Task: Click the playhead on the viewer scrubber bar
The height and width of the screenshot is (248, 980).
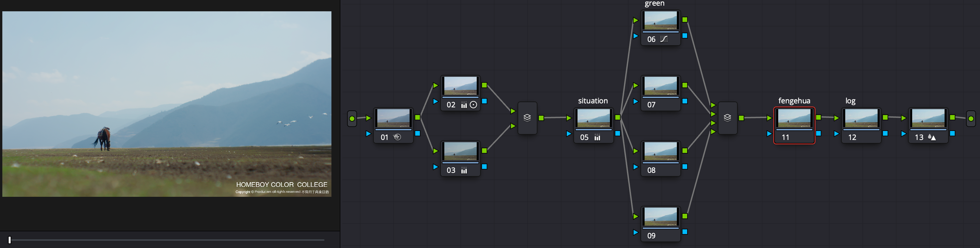Action: pos(10,240)
